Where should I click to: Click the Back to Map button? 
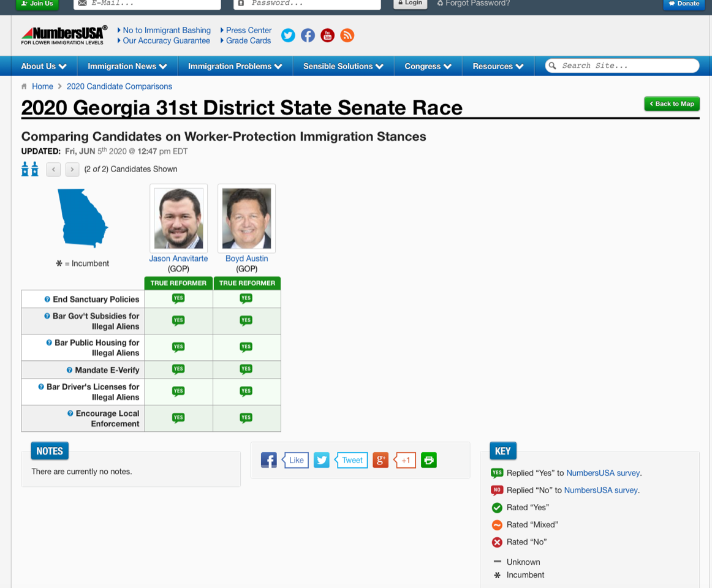point(672,104)
